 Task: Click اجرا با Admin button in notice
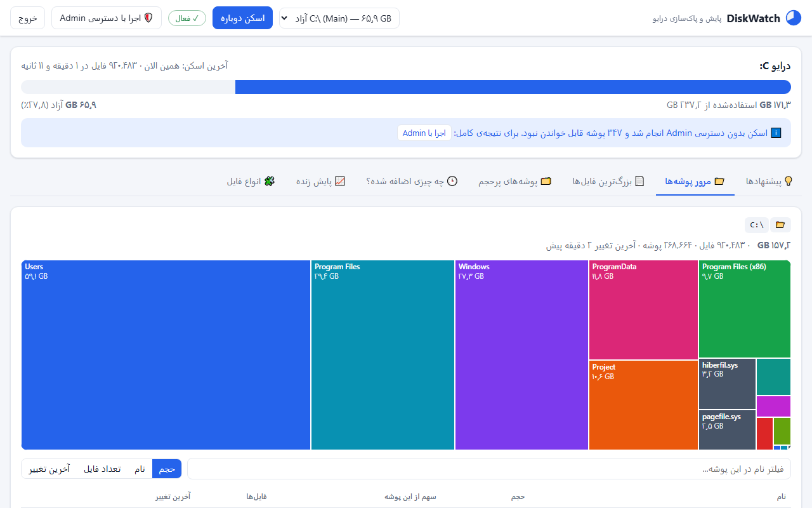424,133
